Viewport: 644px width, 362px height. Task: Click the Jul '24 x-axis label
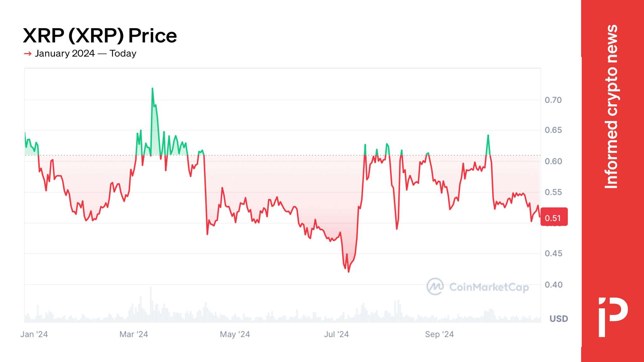tap(336, 334)
